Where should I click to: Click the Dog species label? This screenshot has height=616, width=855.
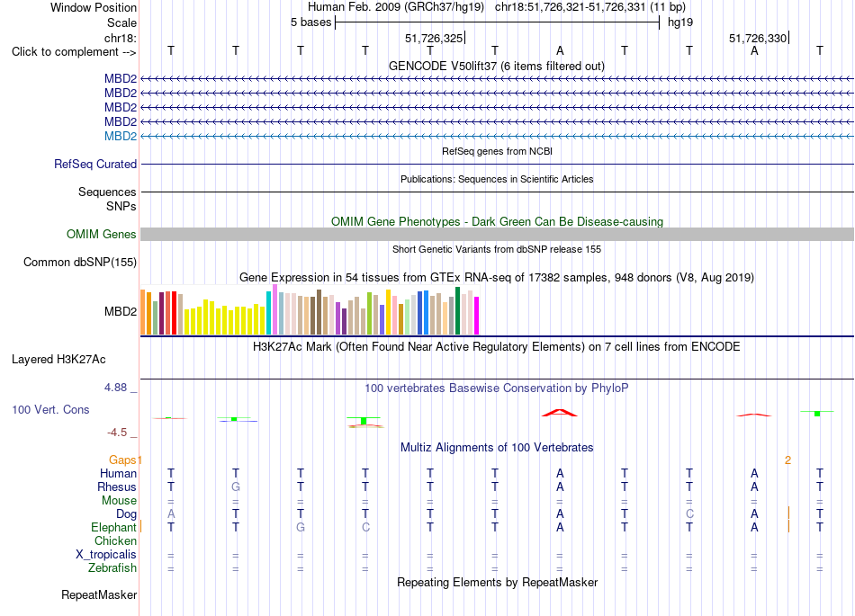click(126, 514)
